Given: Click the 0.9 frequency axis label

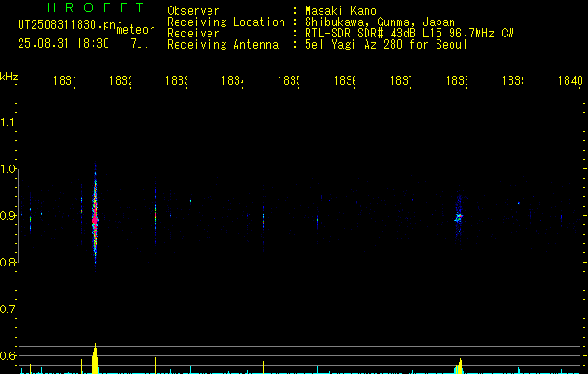Looking at the screenshot, I should coord(7,216).
